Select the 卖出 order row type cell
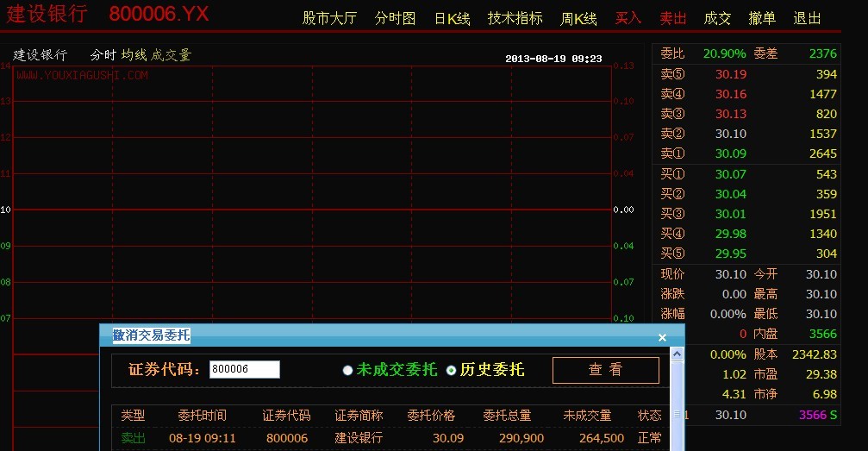Screen dimensions: 868x451 pyautogui.click(x=133, y=438)
